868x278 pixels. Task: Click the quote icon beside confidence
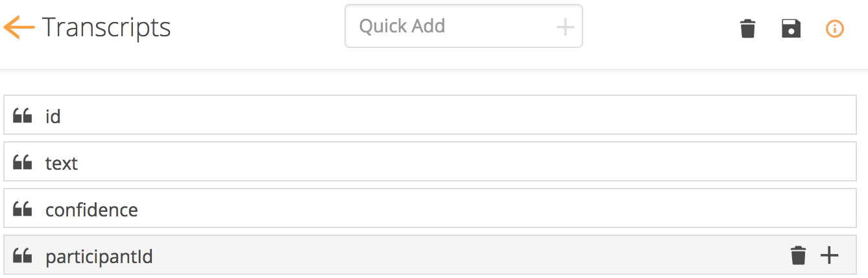click(x=23, y=210)
